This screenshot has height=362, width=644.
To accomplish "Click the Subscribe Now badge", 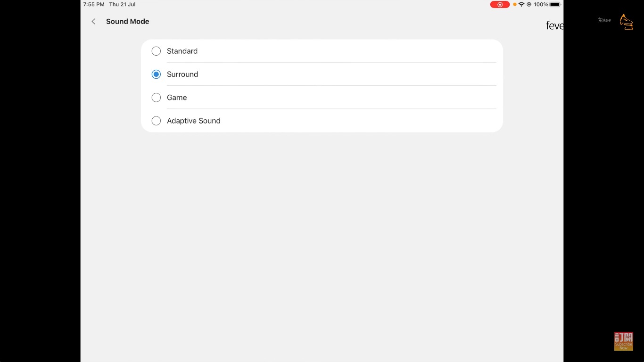I will 623,341.
